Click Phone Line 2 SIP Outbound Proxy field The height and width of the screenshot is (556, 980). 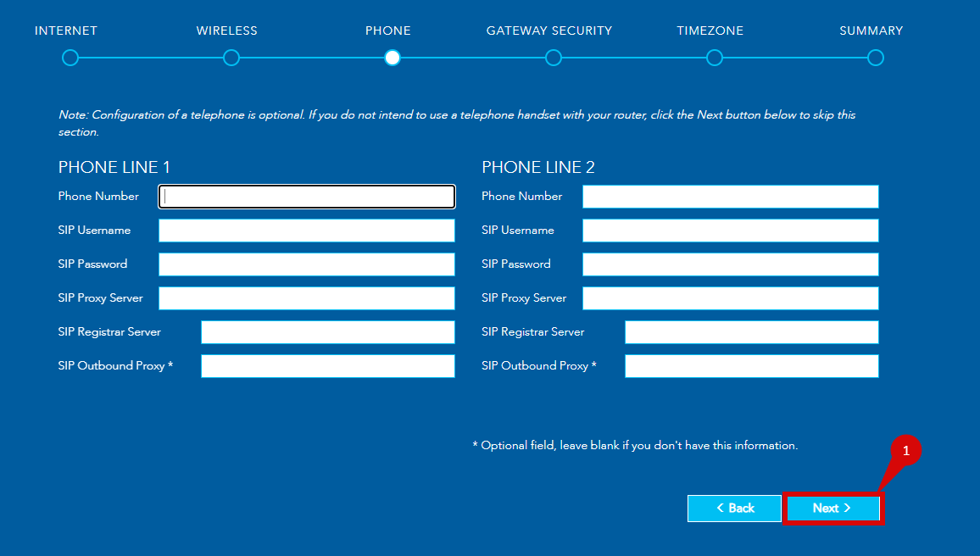point(752,366)
